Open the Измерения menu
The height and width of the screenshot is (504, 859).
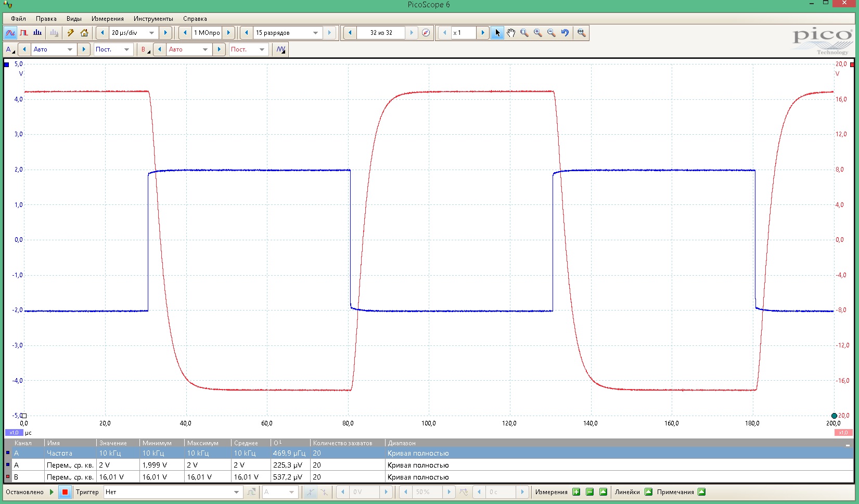pos(108,19)
